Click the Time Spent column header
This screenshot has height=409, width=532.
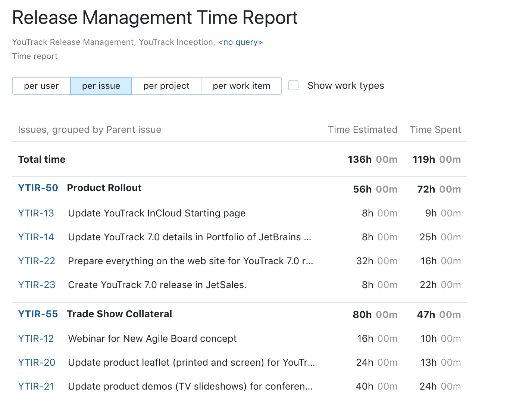pyautogui.click(x=435, y=129)
